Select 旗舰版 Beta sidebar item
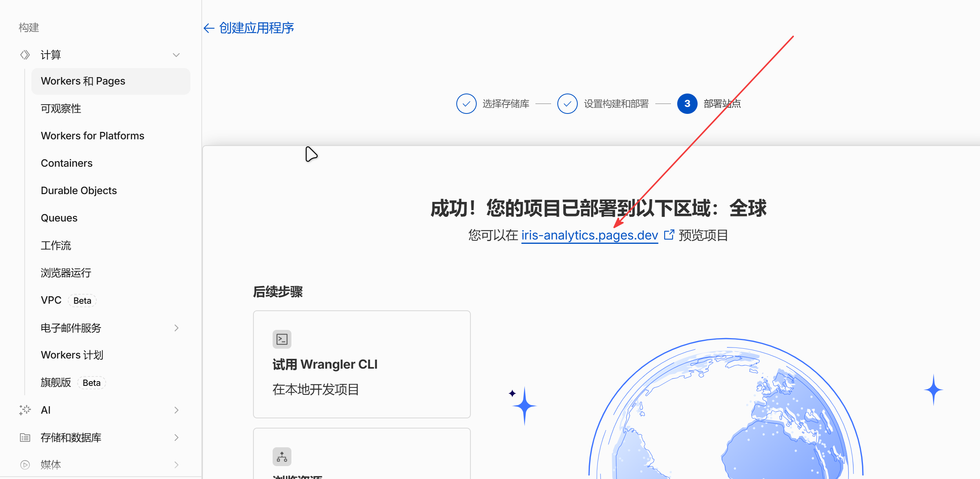 pos(73,382)
